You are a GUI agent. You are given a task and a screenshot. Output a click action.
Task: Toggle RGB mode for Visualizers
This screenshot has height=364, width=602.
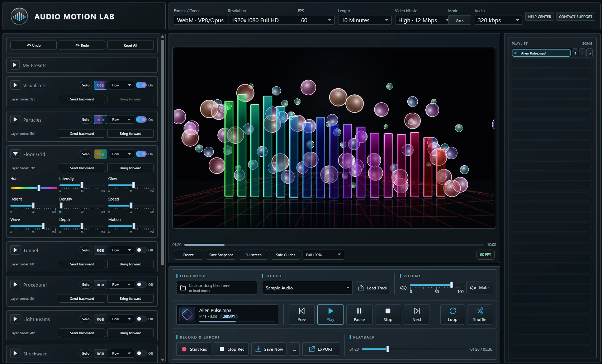coord(100,85)
